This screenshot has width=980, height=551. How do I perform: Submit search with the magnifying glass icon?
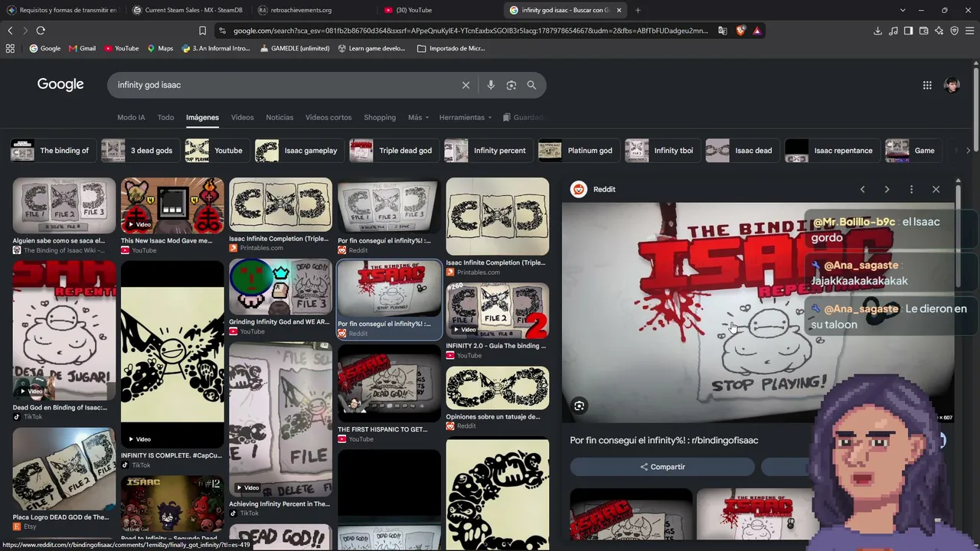(531, 85)
